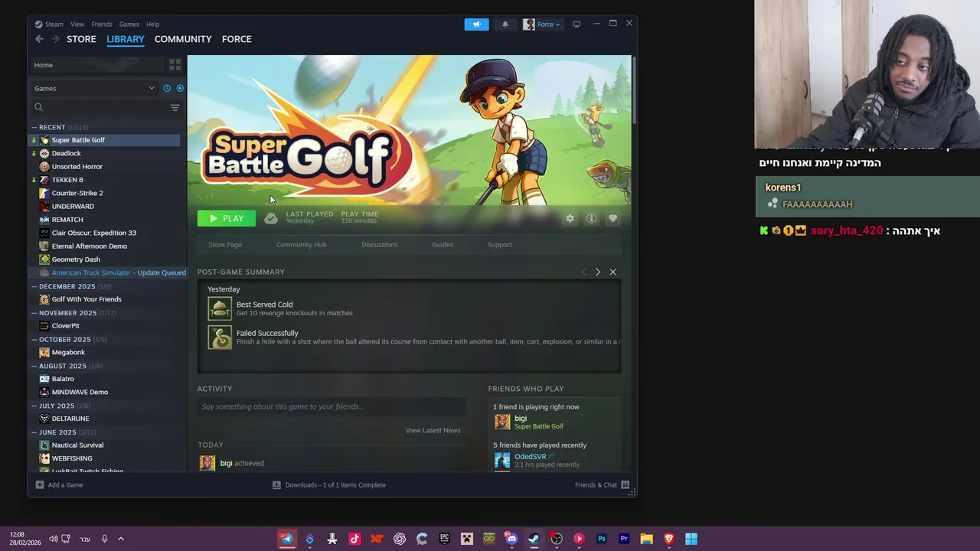Image resolution: width=980 pixels, height=551 pixels.
Task: Go to the COMMUNITY tab
Action: (x=183, y=39)
